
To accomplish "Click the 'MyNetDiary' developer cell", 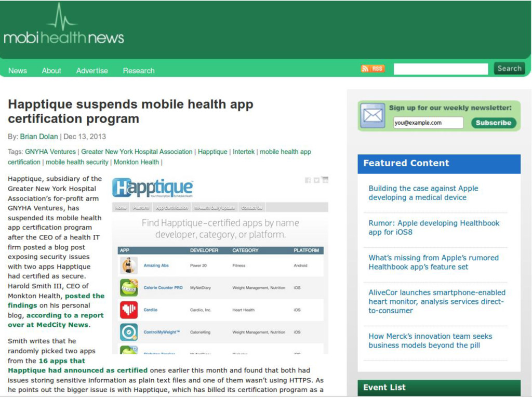I will tap(201, 288).
